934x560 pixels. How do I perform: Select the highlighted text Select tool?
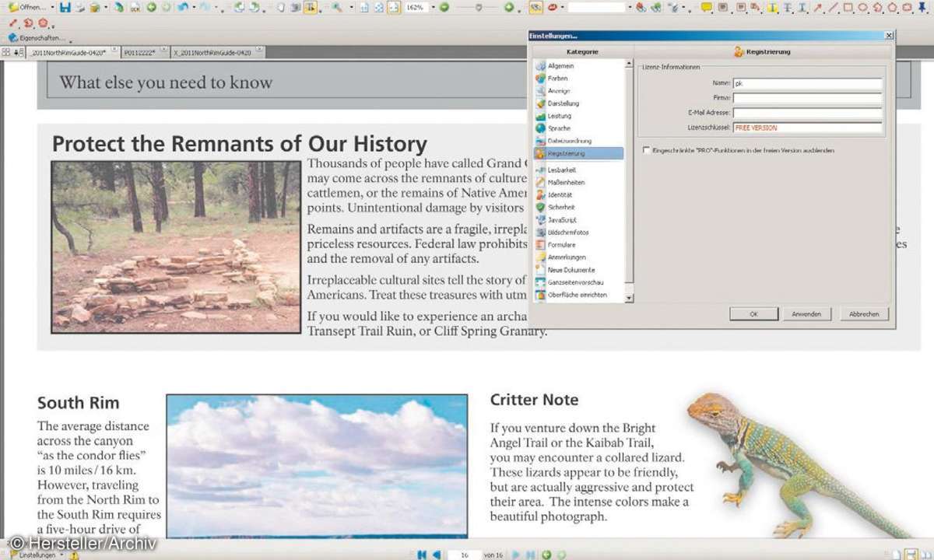pos(311,7)
